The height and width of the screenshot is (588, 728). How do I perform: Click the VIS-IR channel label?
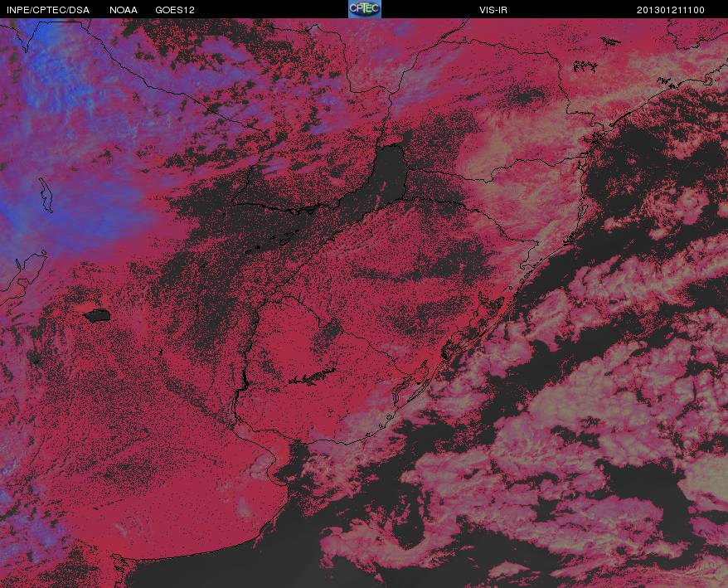coord(493,10)
